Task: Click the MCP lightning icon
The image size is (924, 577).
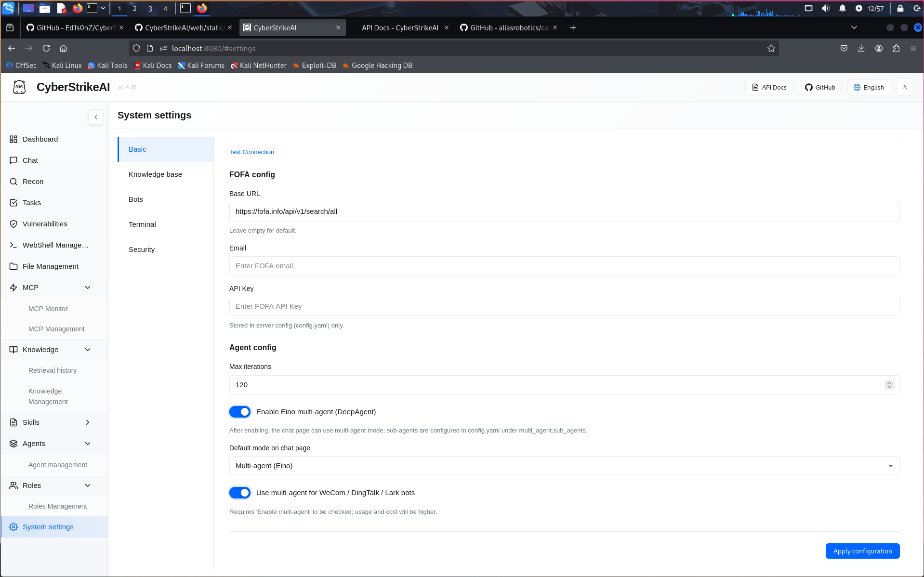Action: coord(13,288)
